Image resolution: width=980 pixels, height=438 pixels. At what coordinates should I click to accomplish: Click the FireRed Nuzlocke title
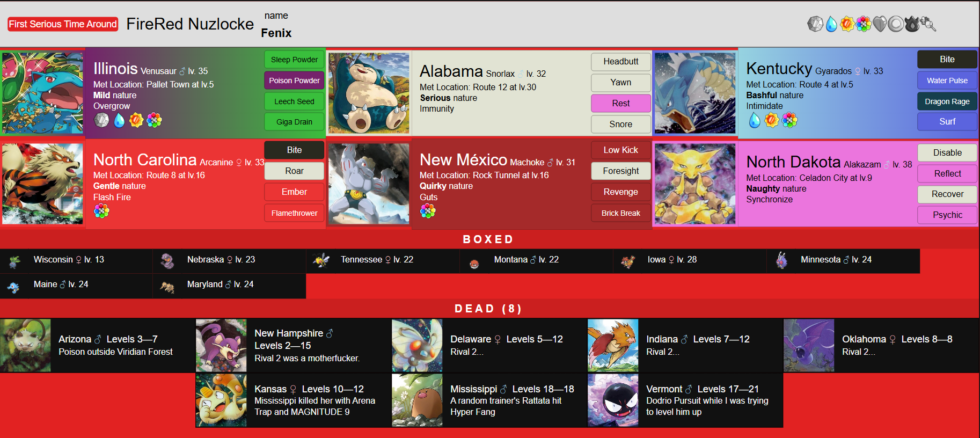(x=190, y=24)
